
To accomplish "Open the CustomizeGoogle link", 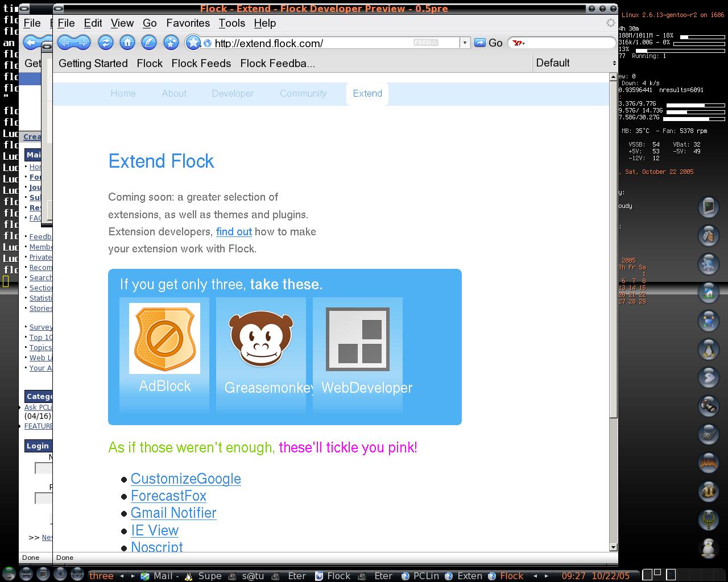I will [x=186, y=479].
